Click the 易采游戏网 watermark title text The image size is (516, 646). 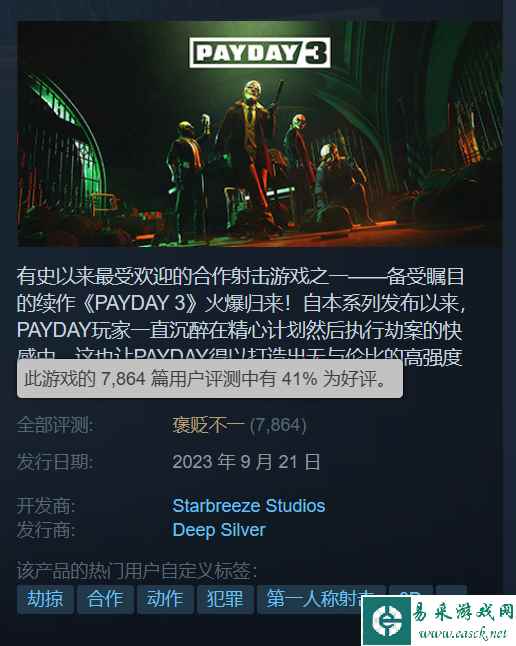click(463, 611)
